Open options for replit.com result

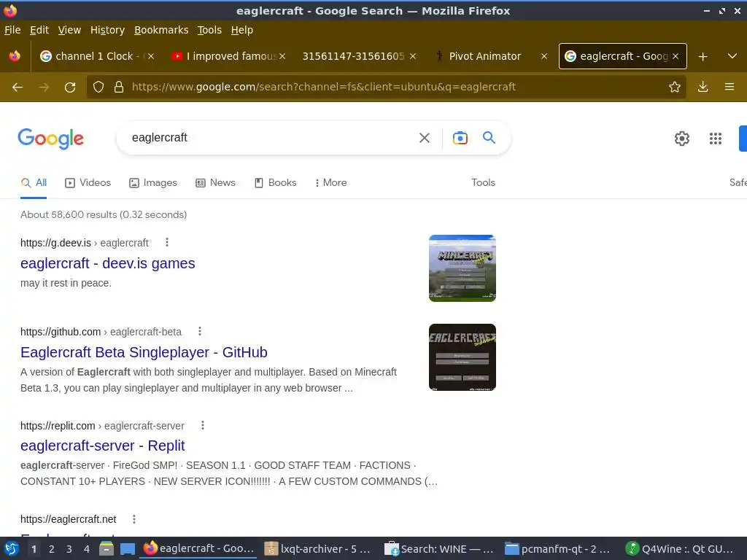[x=203, y=425]
